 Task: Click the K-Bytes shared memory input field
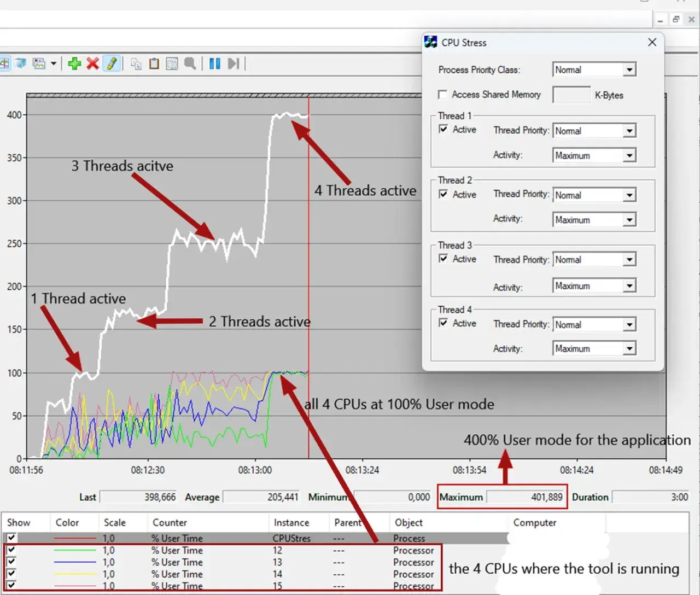click(571, 95)
